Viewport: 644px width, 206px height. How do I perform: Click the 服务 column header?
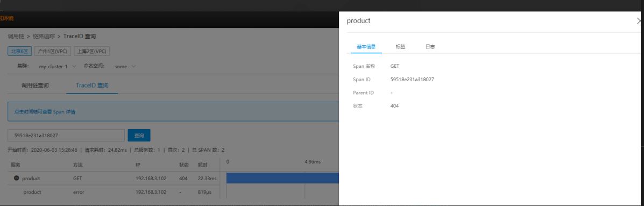(16, 165)
